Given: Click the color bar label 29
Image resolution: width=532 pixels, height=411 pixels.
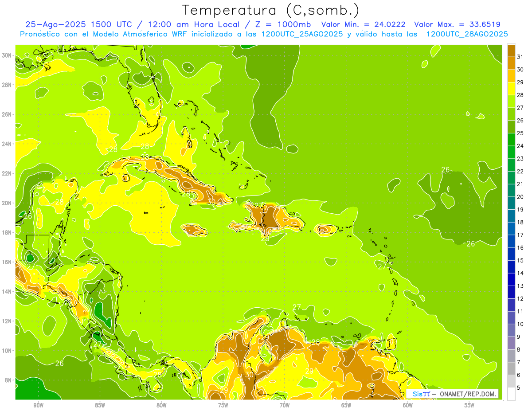Looking at the screenshot, I should tap(520, 82).
